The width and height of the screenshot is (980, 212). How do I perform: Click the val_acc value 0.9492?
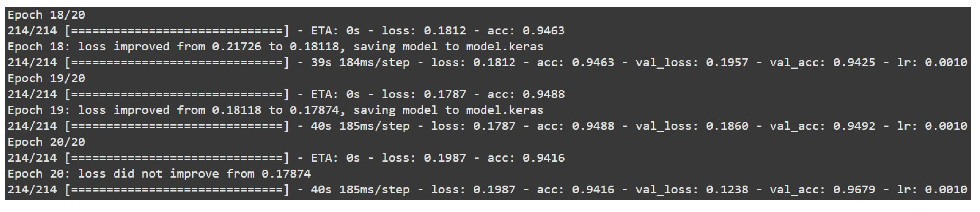pyautogui.click(x=854, y=126)
